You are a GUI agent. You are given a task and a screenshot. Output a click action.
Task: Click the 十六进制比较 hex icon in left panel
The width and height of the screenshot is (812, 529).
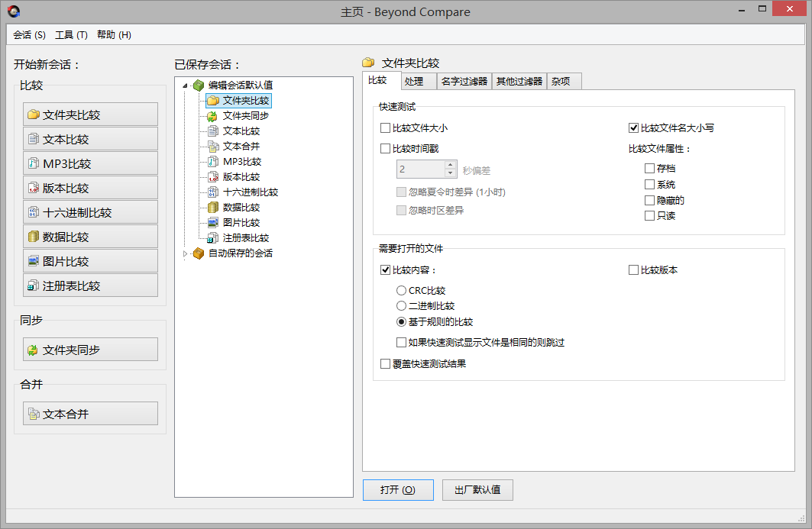(x=33, y=212)
